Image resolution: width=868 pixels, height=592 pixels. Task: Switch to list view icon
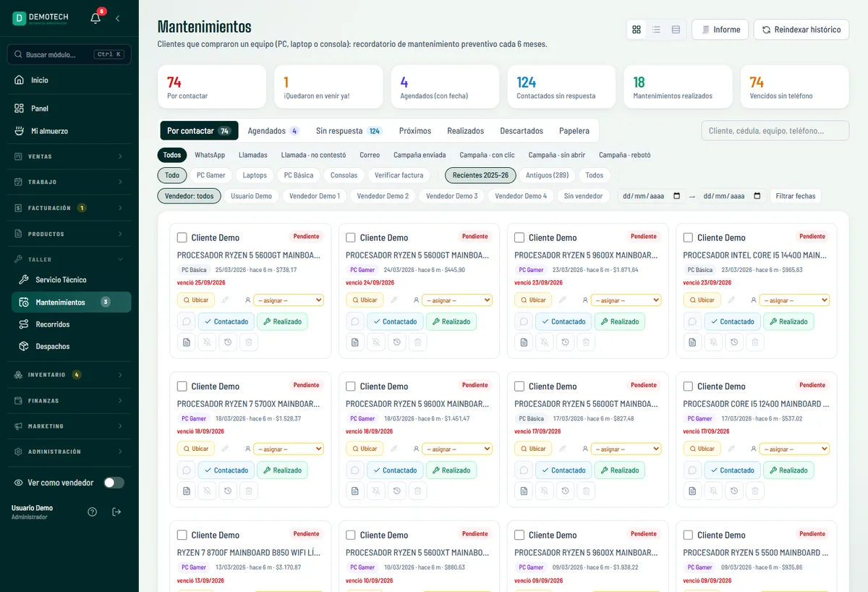[x=656, y=30]
